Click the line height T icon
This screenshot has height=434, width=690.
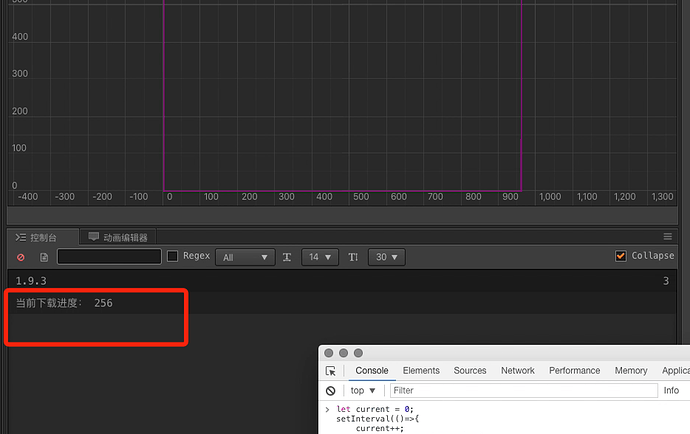point(353,257)
